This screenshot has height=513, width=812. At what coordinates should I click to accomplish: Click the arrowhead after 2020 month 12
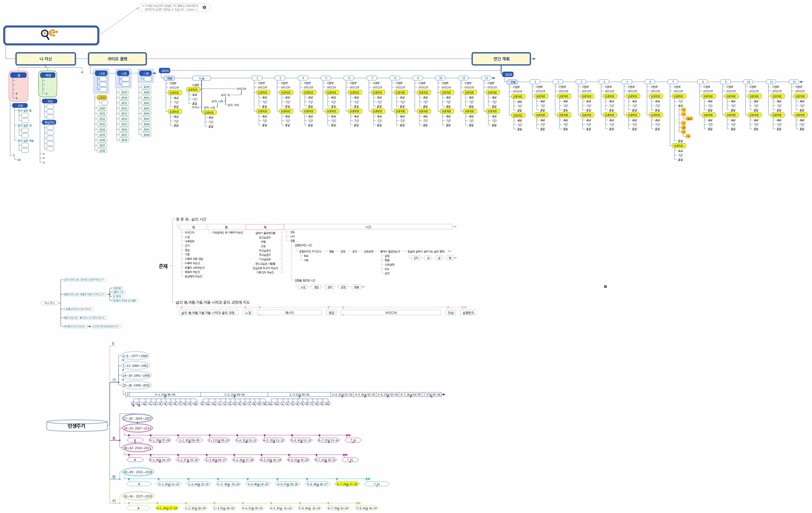coord(802,82)
